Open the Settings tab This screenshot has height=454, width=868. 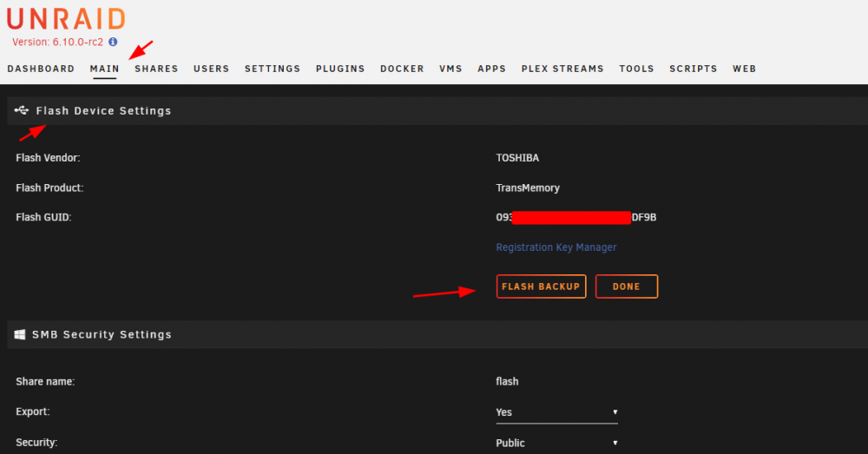[273, 69]
